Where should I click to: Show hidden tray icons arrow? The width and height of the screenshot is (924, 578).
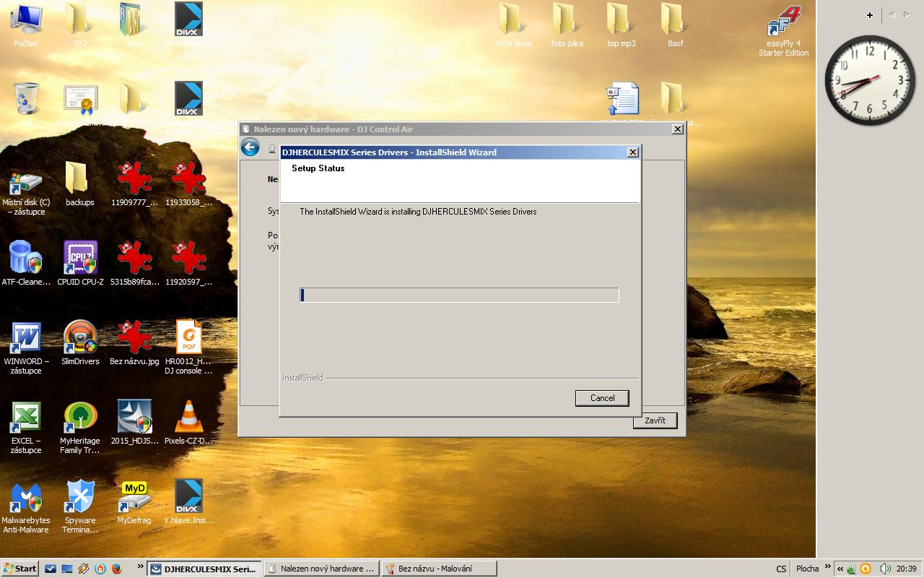click(x=840, y=569)
